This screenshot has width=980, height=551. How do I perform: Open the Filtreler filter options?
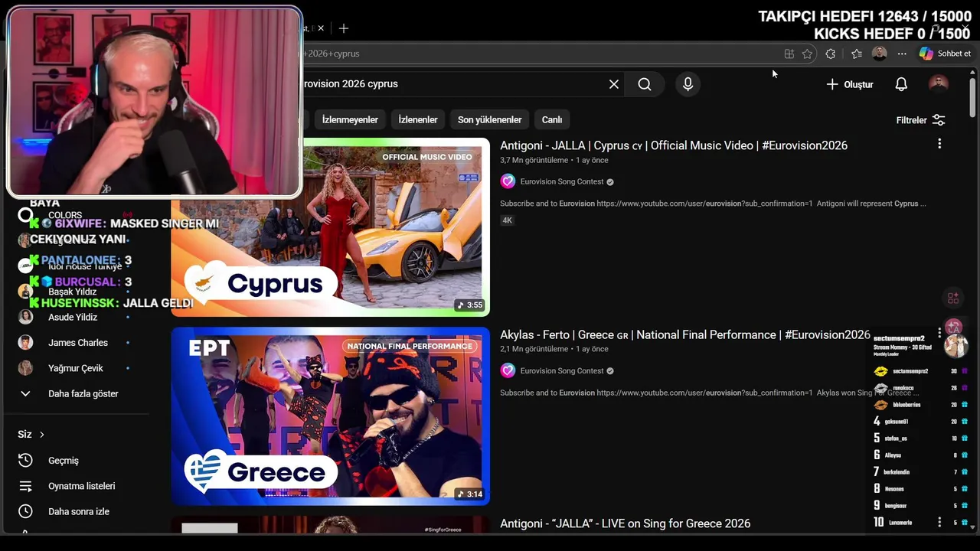tap(920, 120)
